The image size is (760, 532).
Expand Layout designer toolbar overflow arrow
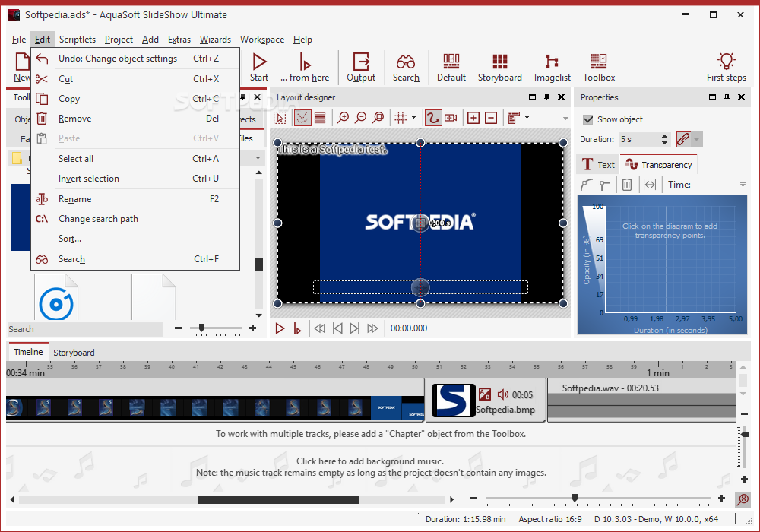click(x=565, y=118)
